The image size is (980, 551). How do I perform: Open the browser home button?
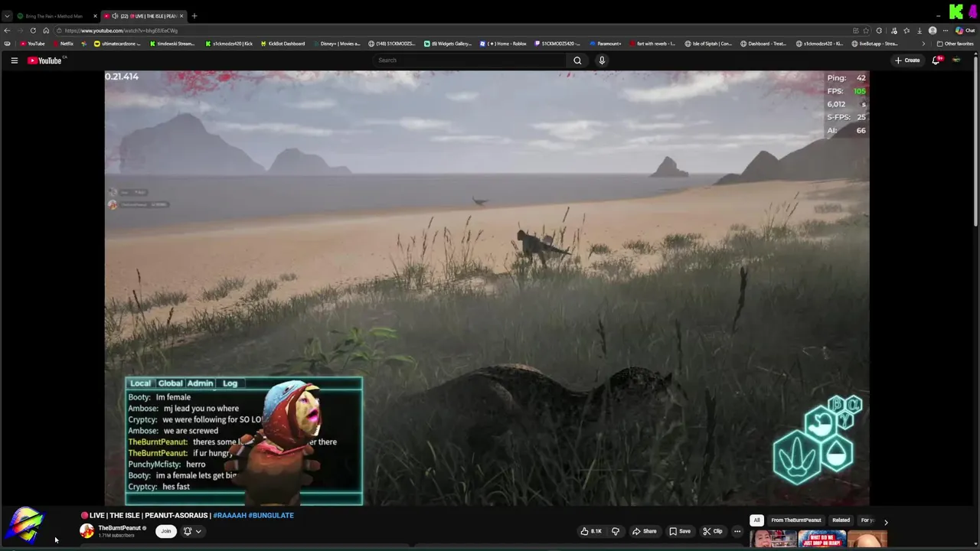[x=46, y=31]
